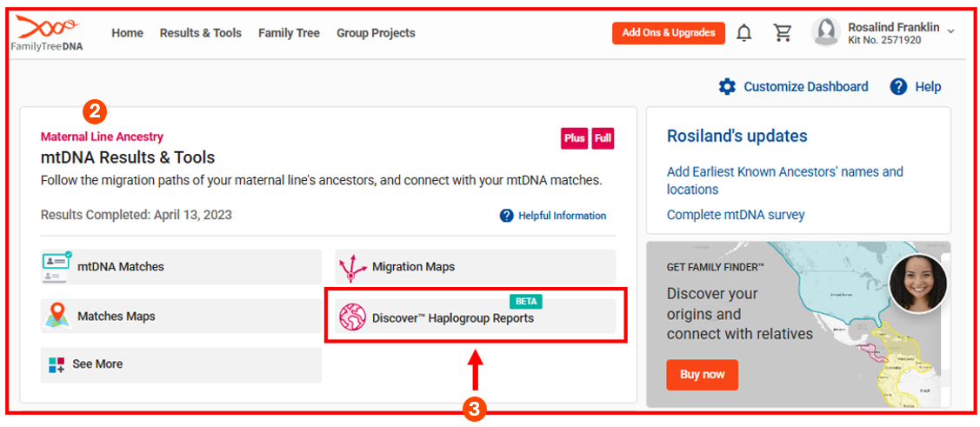
Task: Go to the Home menu
Action: click(128, 33)
